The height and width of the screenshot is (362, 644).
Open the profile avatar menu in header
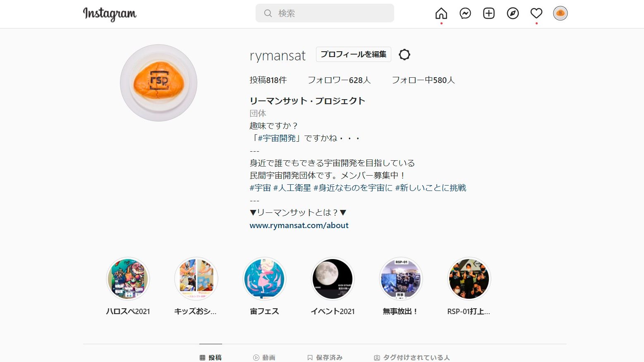tap(560, 14)
